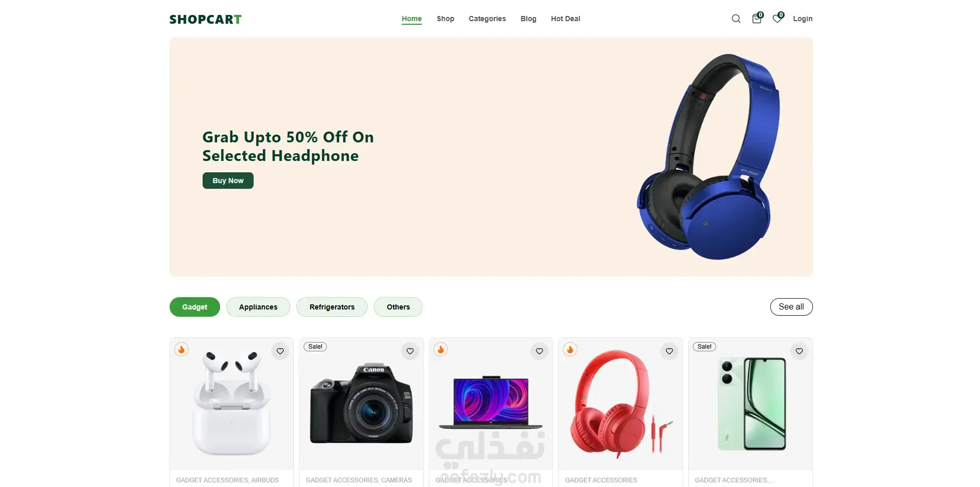Screen dimensions: 980x487
Task: Click the hot flame badge on AirPods
Action: pos(181,349)
